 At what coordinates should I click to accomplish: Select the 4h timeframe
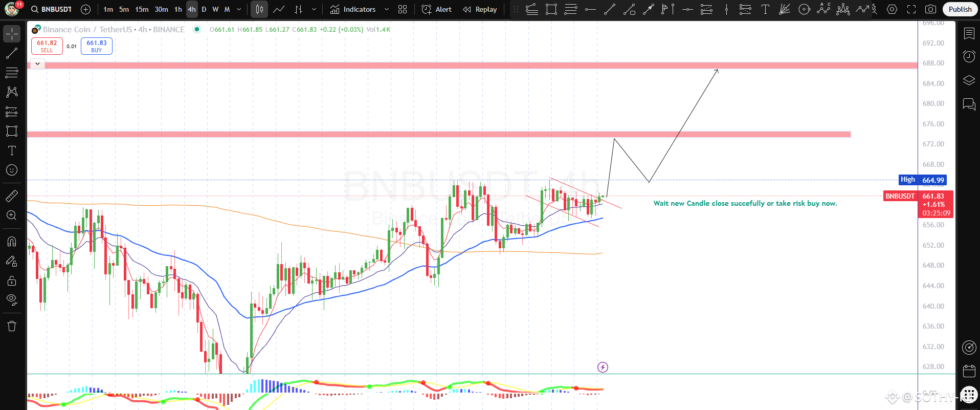(192, 9)
